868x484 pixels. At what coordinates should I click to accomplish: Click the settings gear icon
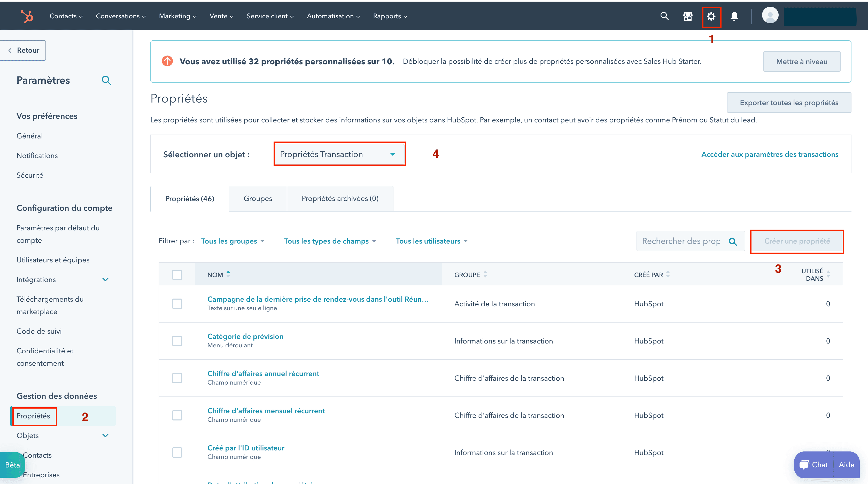[711, 16]
